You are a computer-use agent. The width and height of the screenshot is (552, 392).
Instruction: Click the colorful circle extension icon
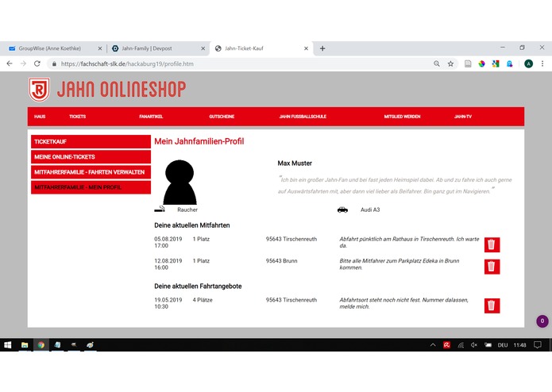click(x=481, y=63)
